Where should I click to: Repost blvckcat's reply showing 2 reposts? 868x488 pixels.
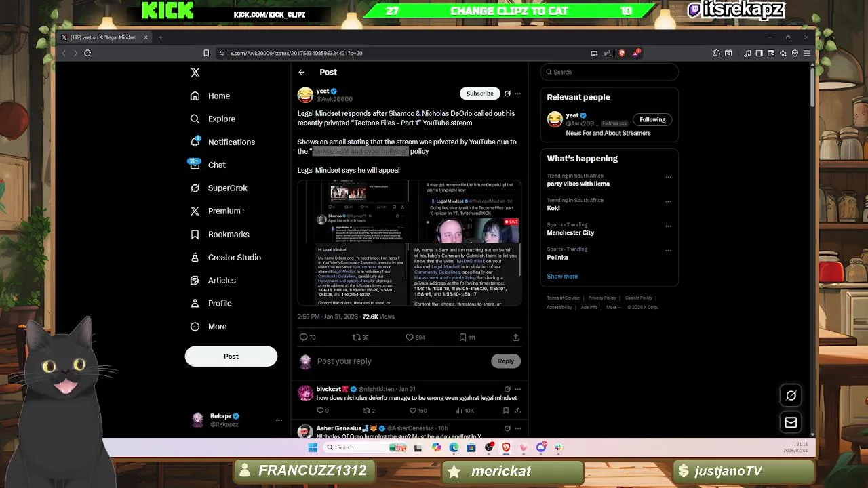368,410
